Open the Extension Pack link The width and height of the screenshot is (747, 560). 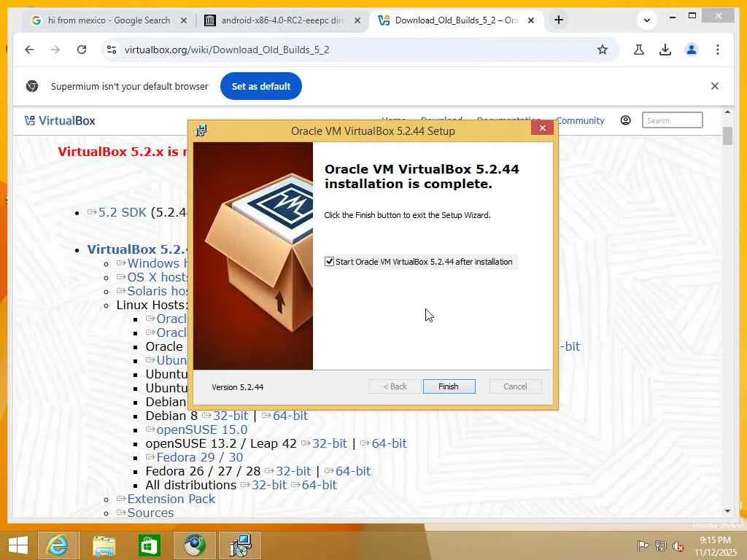tap(171, 499)
